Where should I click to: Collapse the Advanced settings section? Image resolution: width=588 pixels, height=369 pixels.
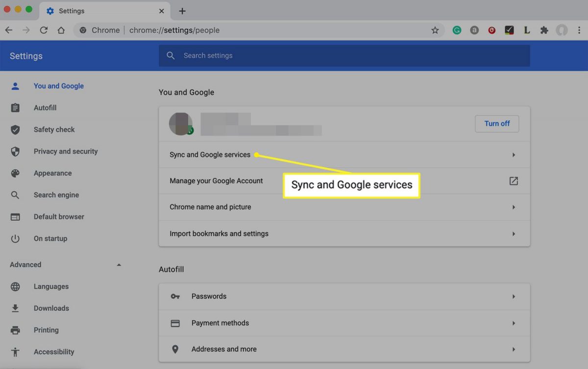click(119, 264)
